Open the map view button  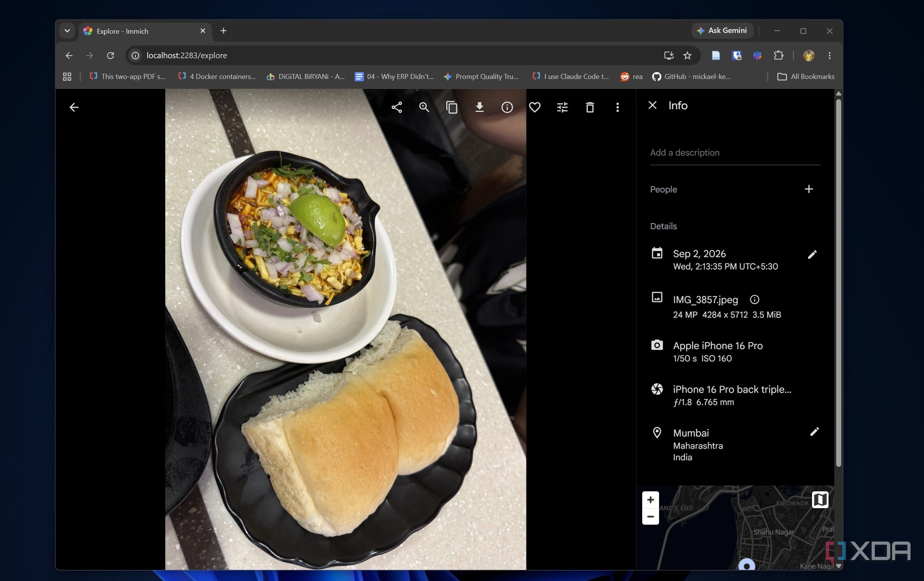[x=820, y=500]
